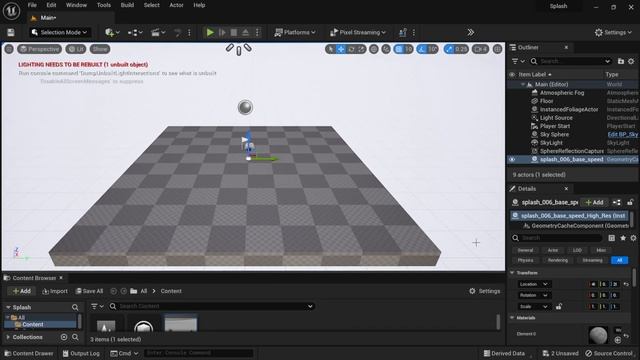Open the Tools menu
Image resolution: width=640 pixels, height=360 pixels.
coord(104,5)
